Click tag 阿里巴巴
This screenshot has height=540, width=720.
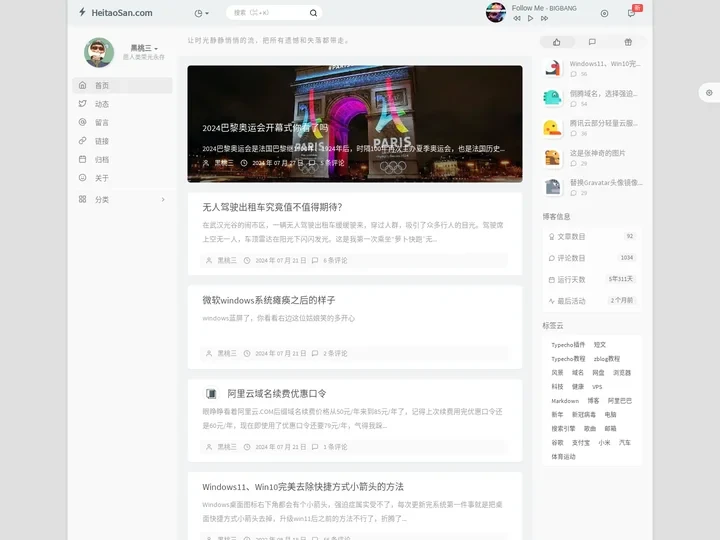point(620,401)
